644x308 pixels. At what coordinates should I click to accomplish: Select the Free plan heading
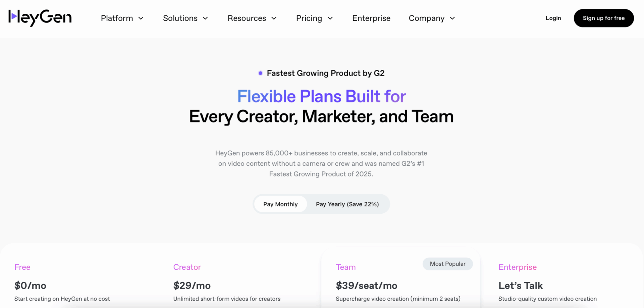[22, 267]
